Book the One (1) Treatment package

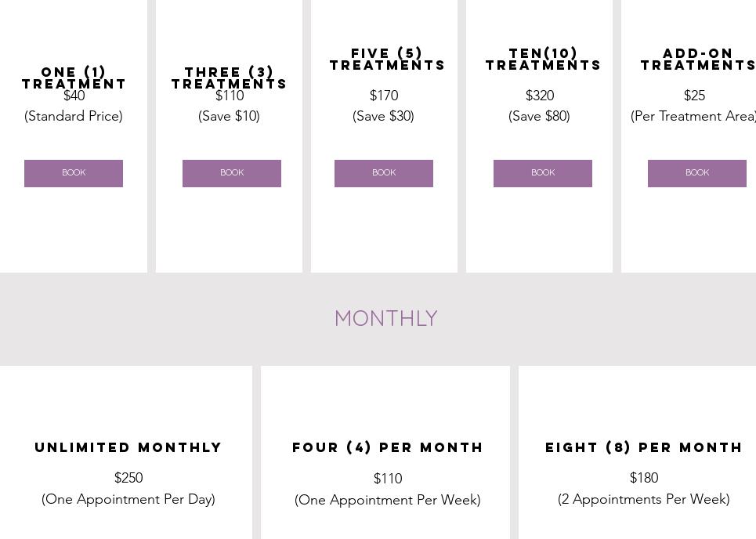click(74, 173)
